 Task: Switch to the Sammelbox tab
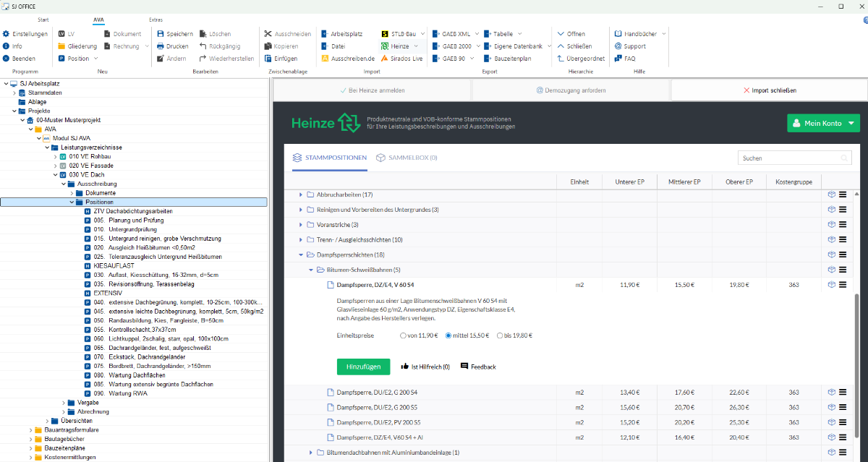click(x=407, y=158)
